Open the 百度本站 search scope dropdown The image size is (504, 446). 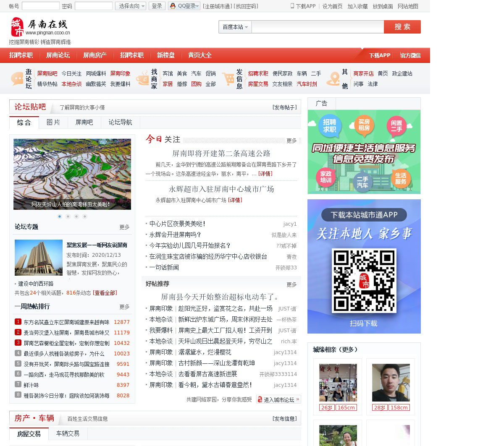(x=235, y=27)
